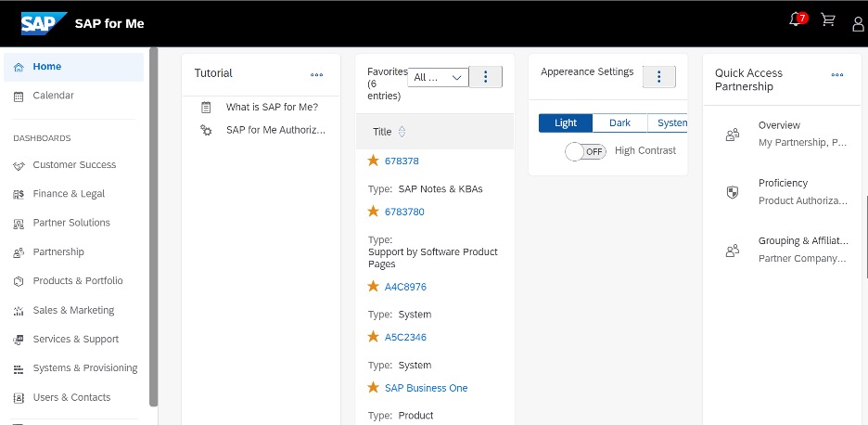Click the Systems & Provisioning icon
This screenshot has height=425, width=868.
click(19, 369)
